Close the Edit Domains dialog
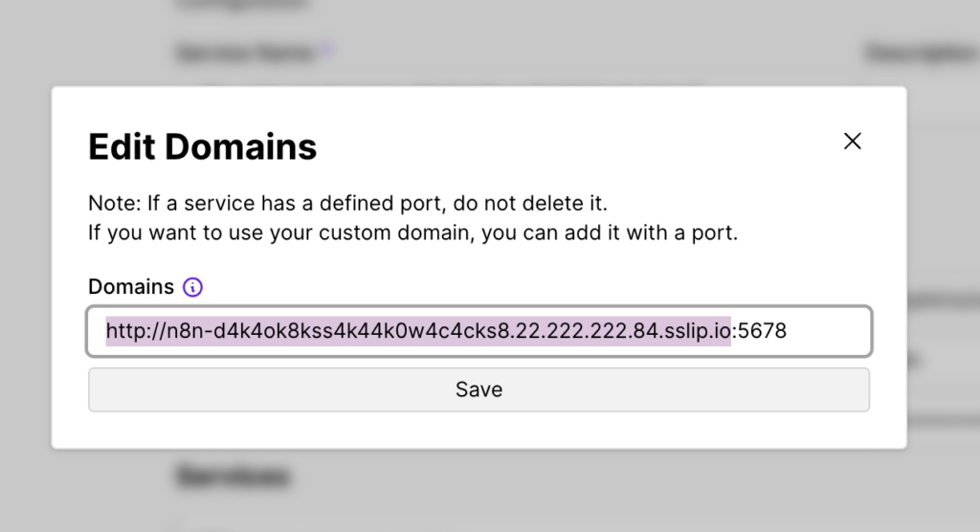980x532 pixels. click(x=852, y=142)
